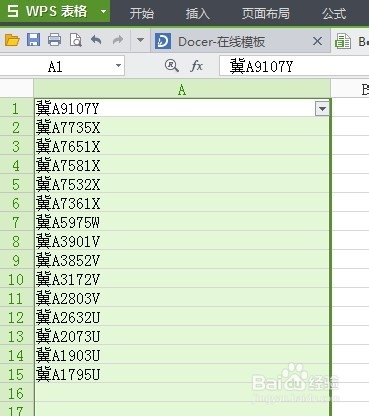The image size is (369, 416).
Task: Select cell containing 冀A7651X
Action: coord(182,146)
